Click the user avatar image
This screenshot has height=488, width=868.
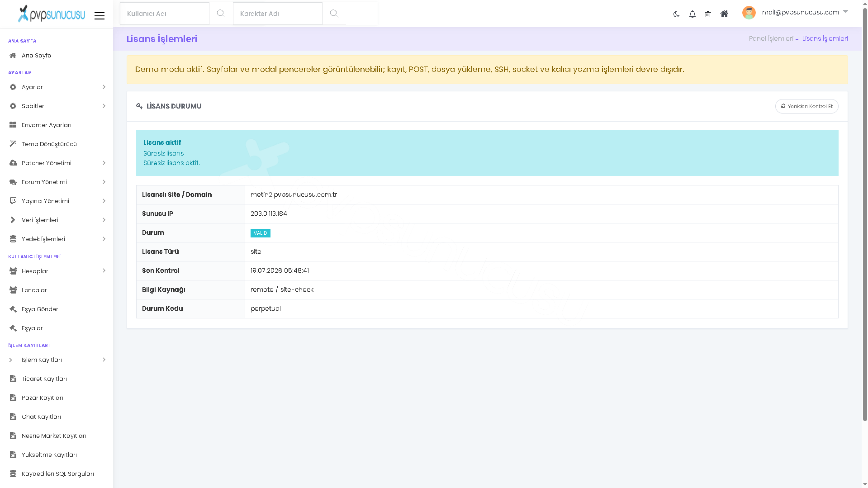pyautogui.click(x=749, y=13)
